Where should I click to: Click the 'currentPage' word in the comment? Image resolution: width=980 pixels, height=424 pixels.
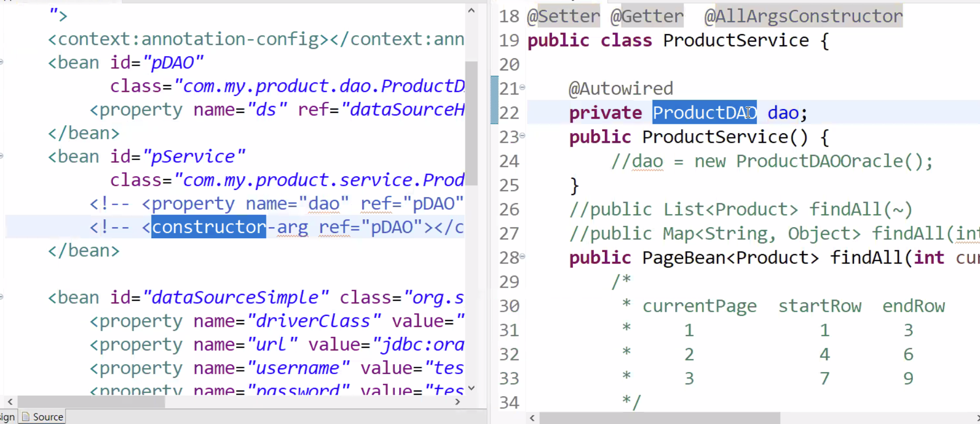[x=699, y=306]
